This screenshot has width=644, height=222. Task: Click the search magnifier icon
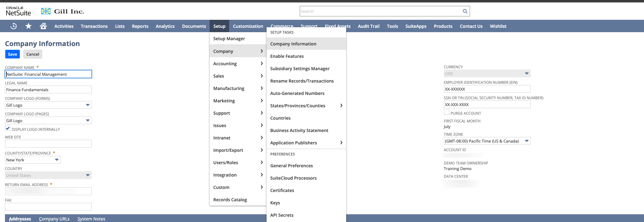point(465,11)
